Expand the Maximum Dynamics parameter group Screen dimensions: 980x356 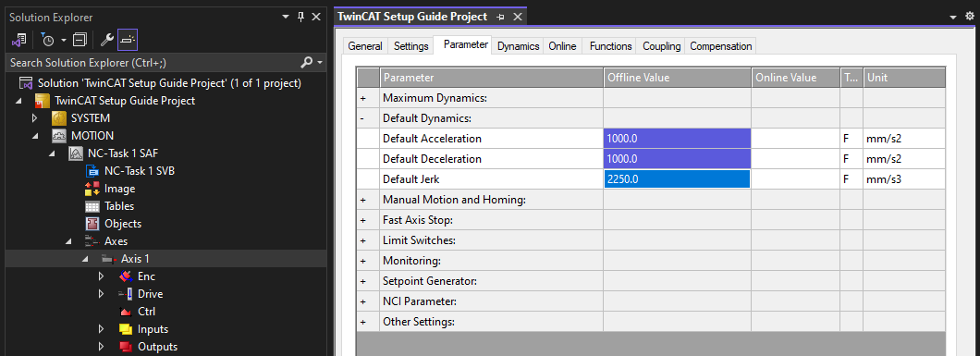pos(363,98)
